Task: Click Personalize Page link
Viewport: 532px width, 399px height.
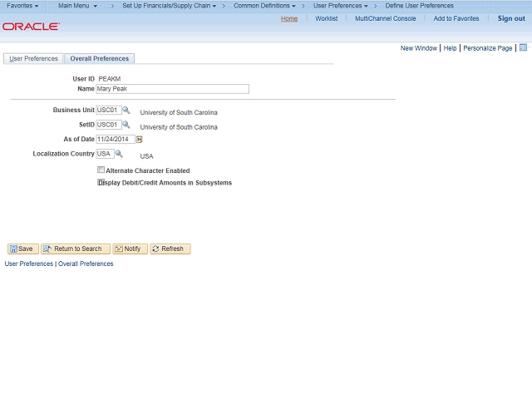Action: [x=488, y=48]
